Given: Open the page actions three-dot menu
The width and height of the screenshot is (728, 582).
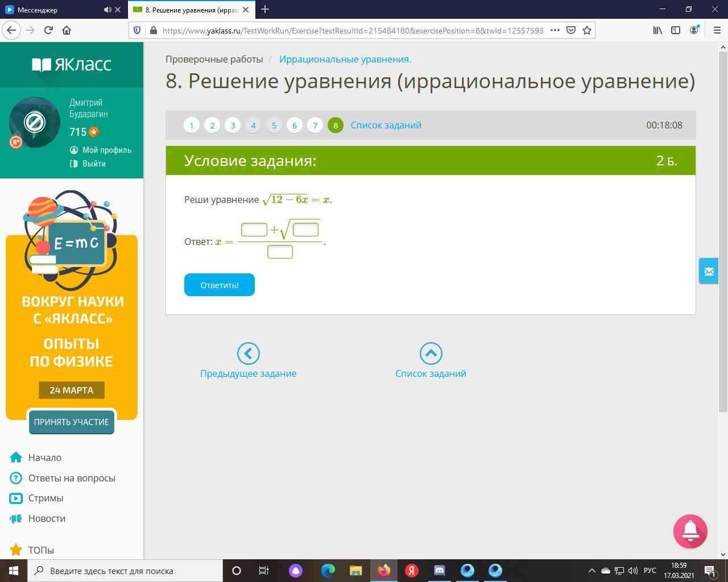Looking at the screenshot, I should (555, 30).
